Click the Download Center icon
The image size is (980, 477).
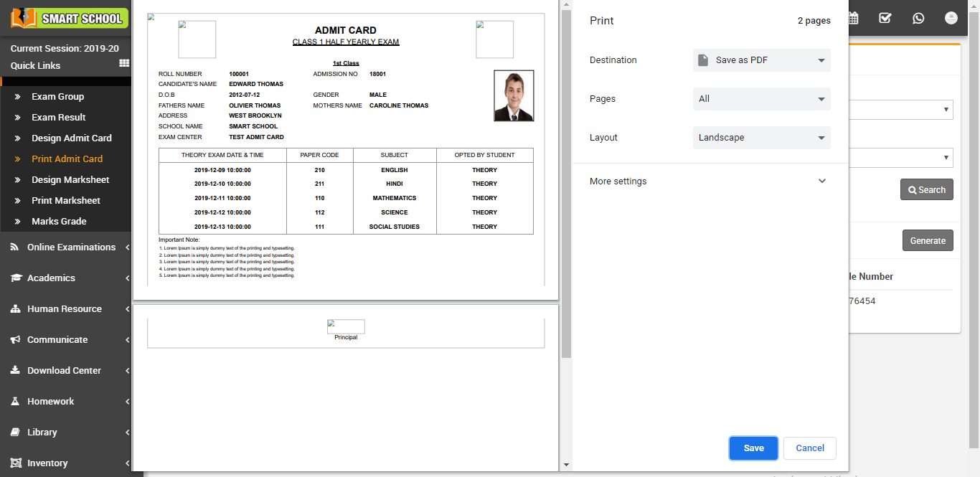pyautogui.click(x=14, y=371)
